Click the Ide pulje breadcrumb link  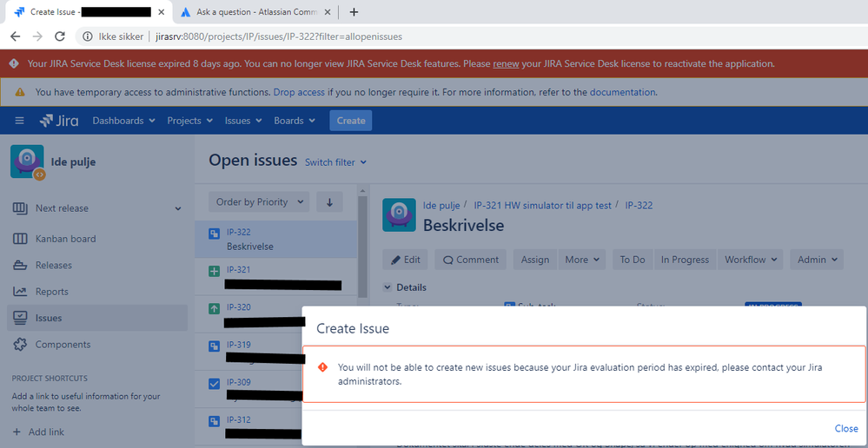(x=441, y=205)
